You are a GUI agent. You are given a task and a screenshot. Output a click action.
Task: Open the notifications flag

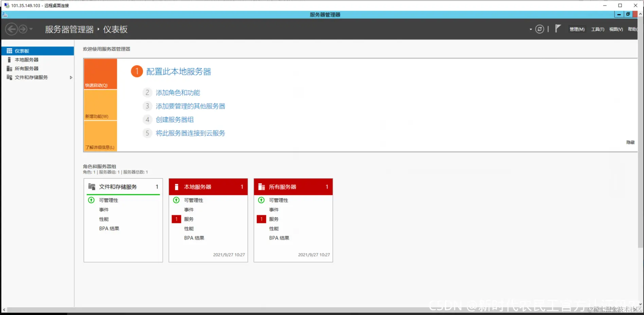coord(558,29)
